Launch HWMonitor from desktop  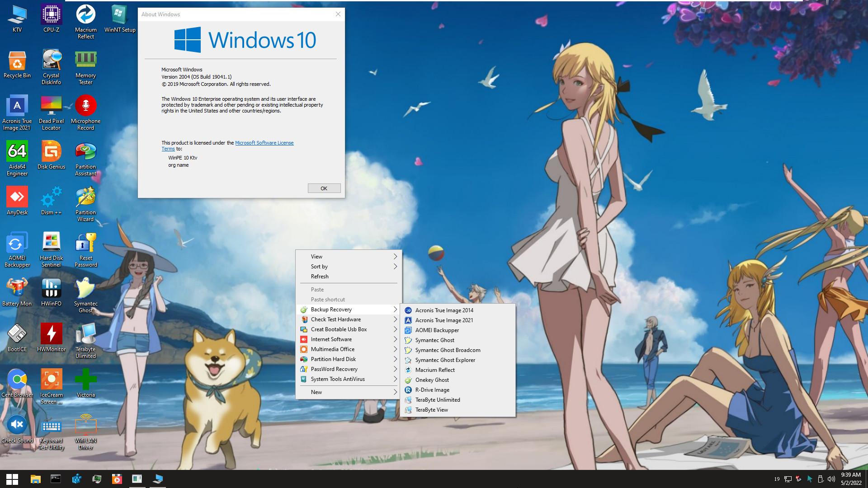coord(51,338)
